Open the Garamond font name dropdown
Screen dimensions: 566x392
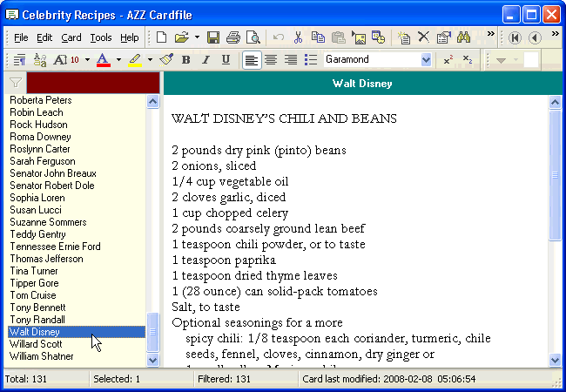point(426,59)
